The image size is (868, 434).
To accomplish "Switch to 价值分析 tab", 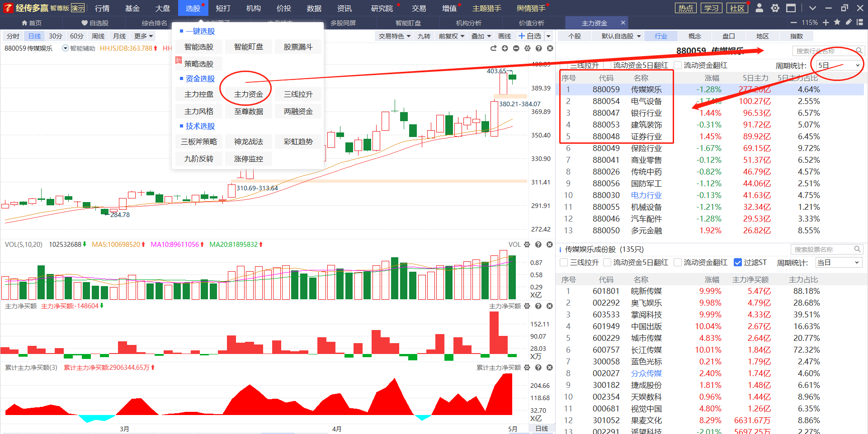I will coord(531,23).
